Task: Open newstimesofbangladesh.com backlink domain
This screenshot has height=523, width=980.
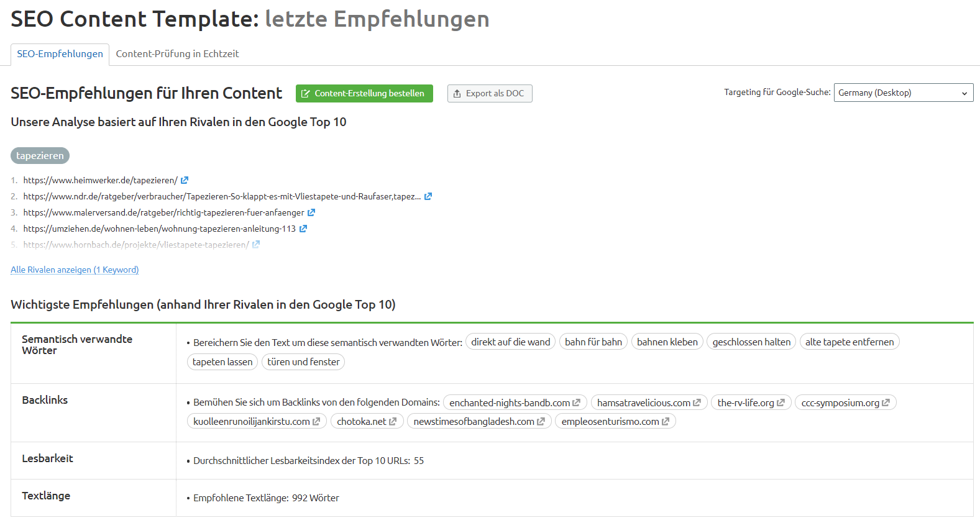Action: pos(474,421)
